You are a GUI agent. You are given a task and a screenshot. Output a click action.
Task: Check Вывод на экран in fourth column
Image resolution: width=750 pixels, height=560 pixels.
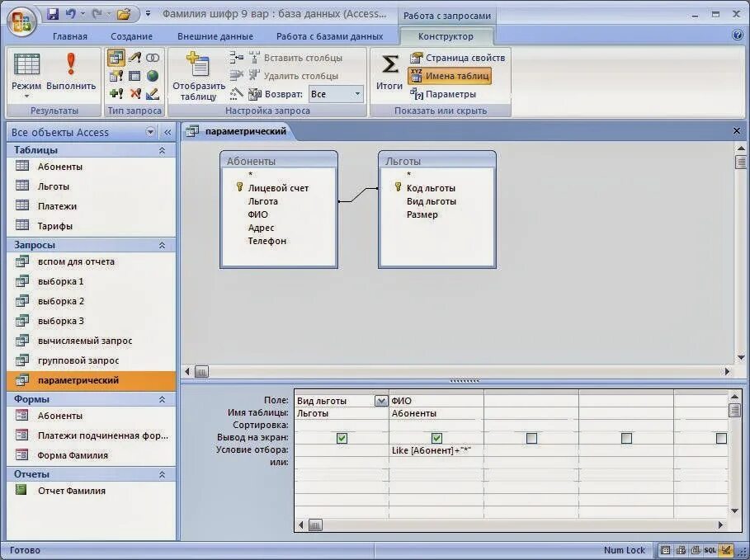pyautogui.click(x=626, y=438)
